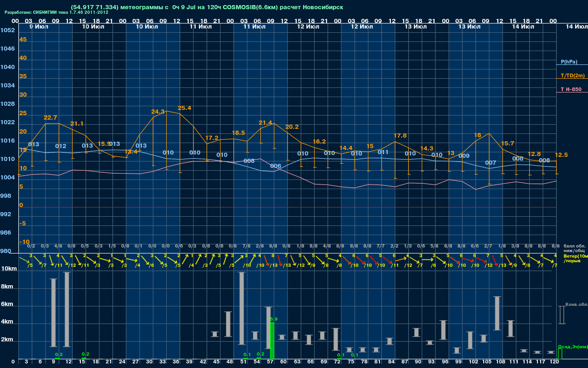Screen dimensions: 588x368
Task: Select the T/TD(2m) legend label
Action: 573,75
